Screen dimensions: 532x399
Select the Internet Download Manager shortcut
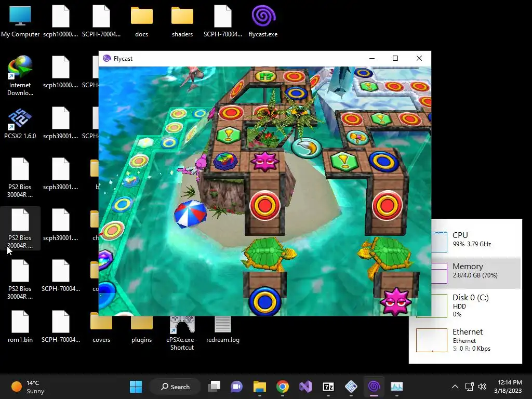coord(20,76)
